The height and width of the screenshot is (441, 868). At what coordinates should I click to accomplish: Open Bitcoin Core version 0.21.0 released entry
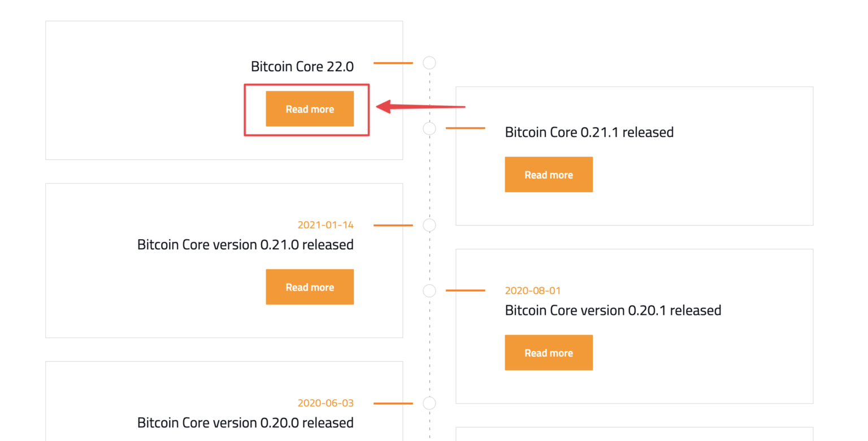[x=245, y=244]
